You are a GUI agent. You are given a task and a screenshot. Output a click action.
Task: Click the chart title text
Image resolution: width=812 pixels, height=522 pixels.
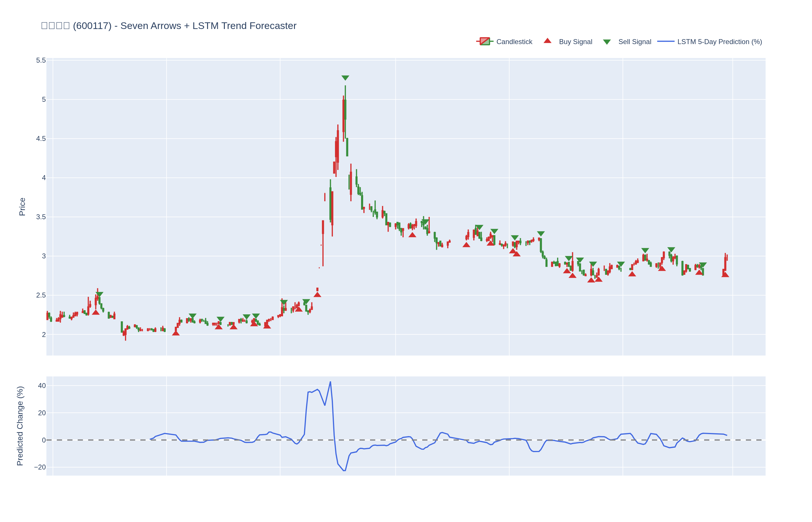(x=168, y=26)
